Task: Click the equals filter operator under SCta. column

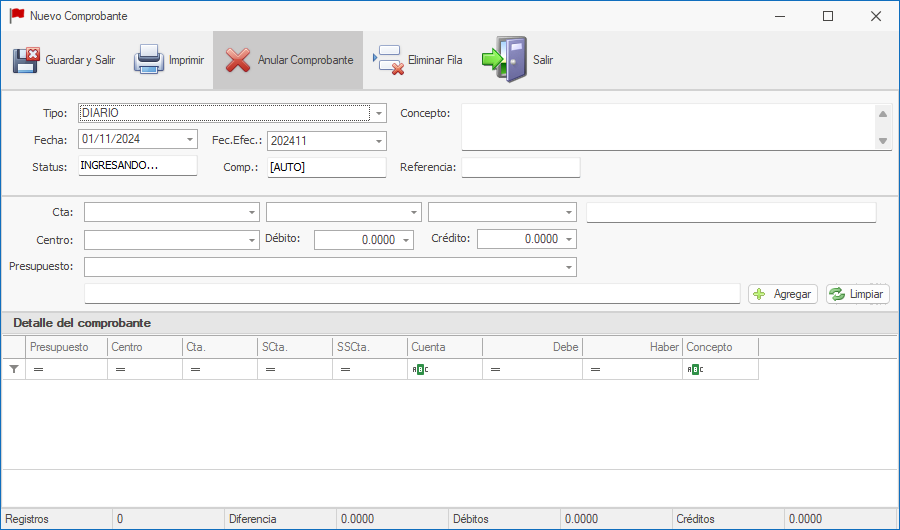Action: (270, 369)
